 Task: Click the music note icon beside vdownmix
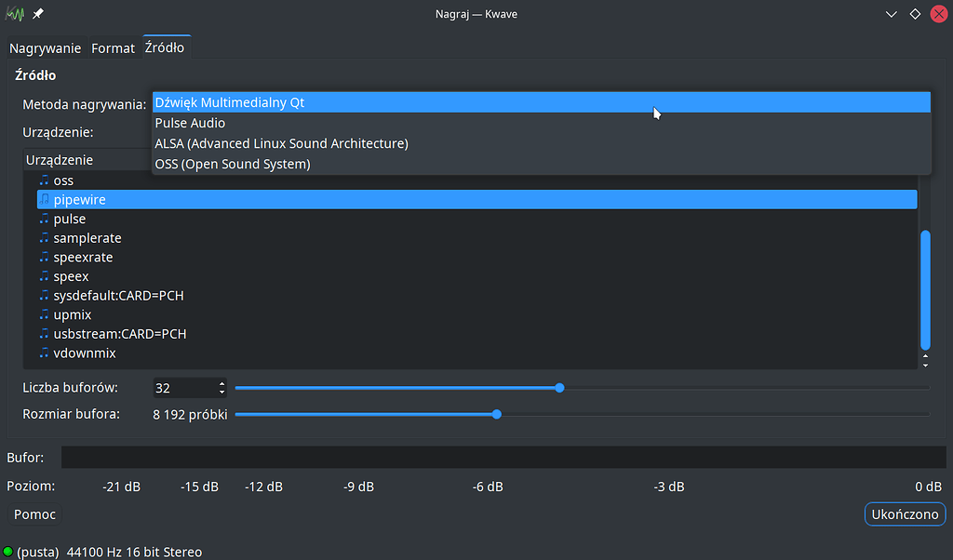[44, 353]
